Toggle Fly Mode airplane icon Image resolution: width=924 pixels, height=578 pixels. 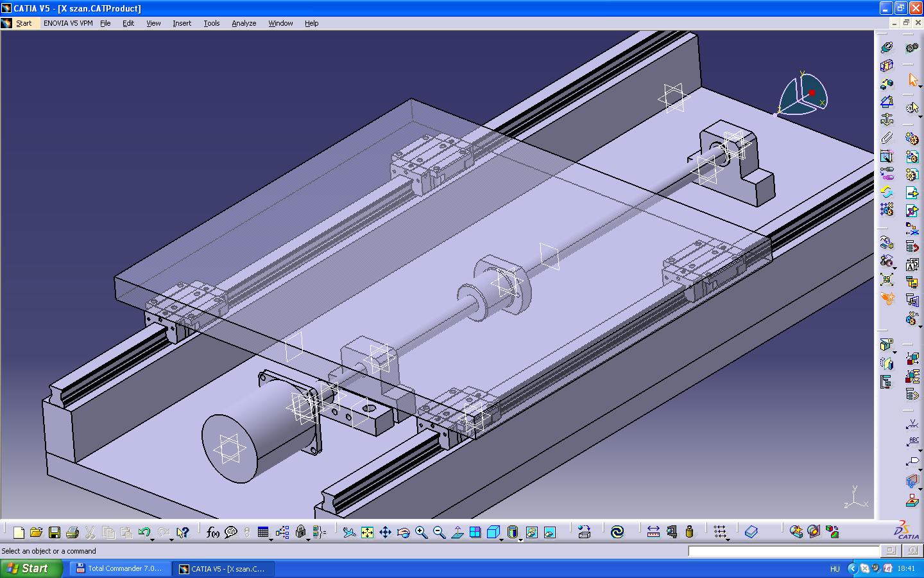click(349, 532)
